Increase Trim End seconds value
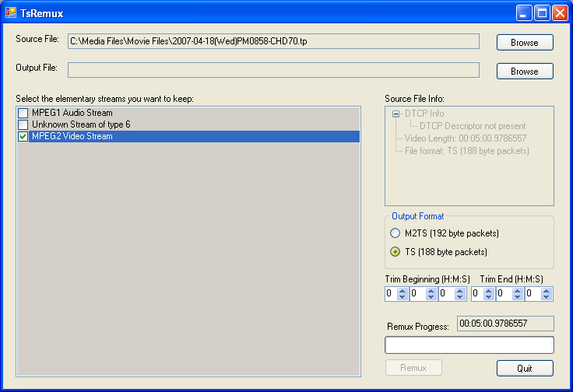 click(546, 291)
